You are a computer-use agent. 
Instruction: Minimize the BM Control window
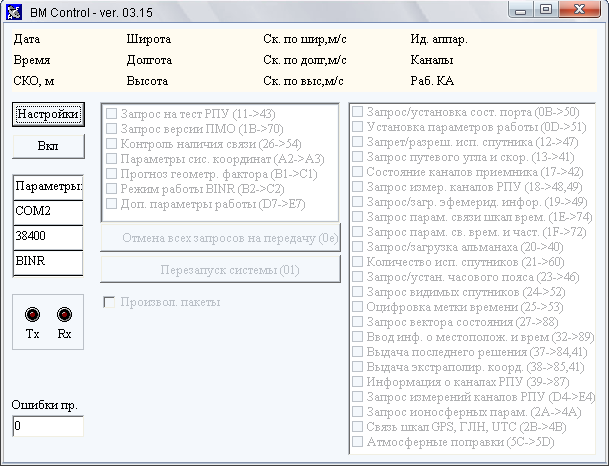click(520, 10)
